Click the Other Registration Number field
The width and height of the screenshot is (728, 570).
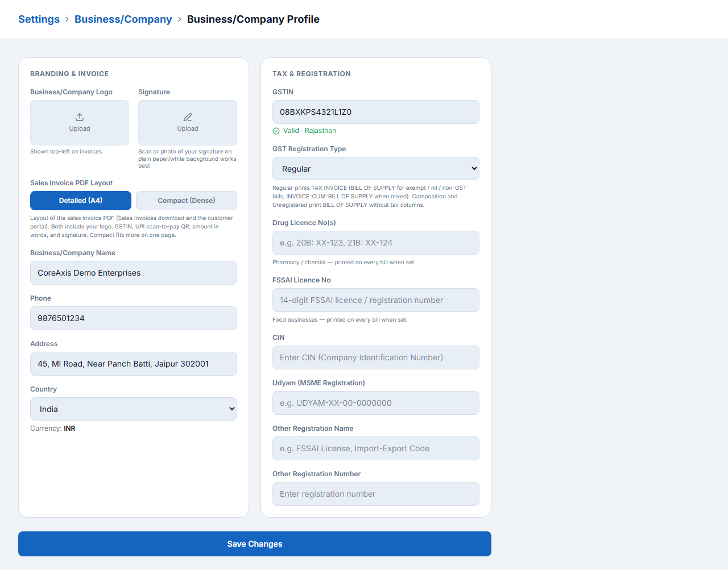376,494
